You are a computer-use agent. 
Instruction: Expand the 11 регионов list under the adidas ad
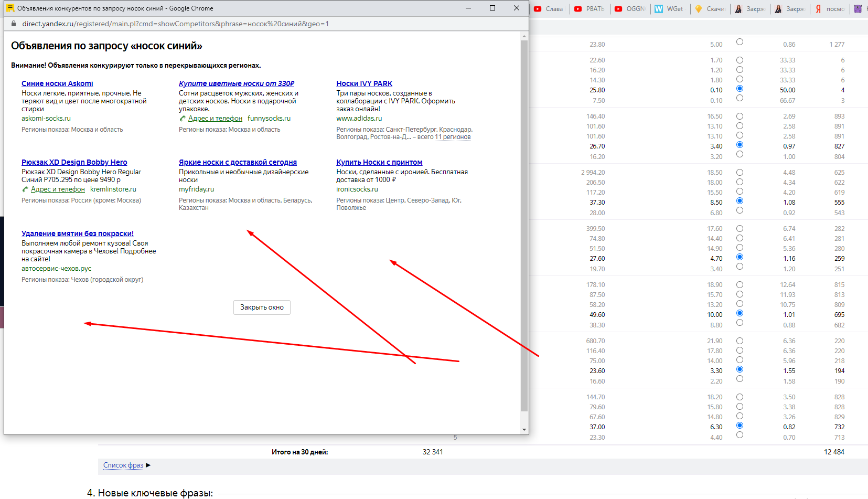[x=453, y=137]
